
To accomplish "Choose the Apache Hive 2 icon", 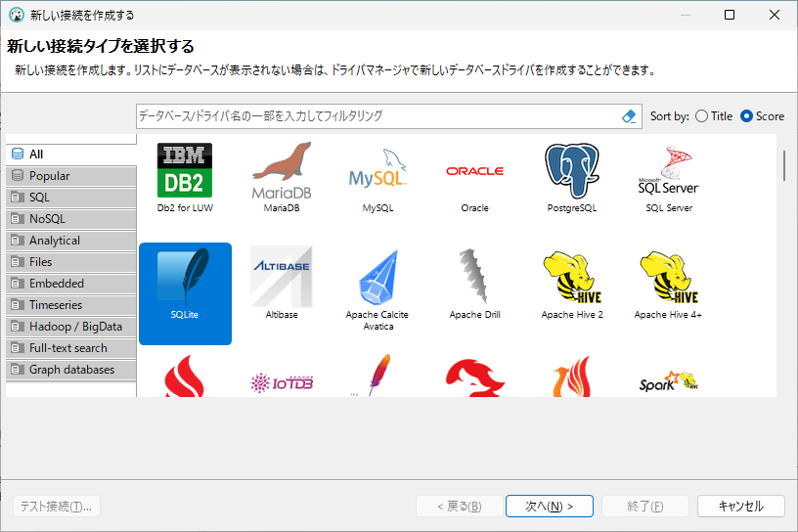I will tap(572, 277).
